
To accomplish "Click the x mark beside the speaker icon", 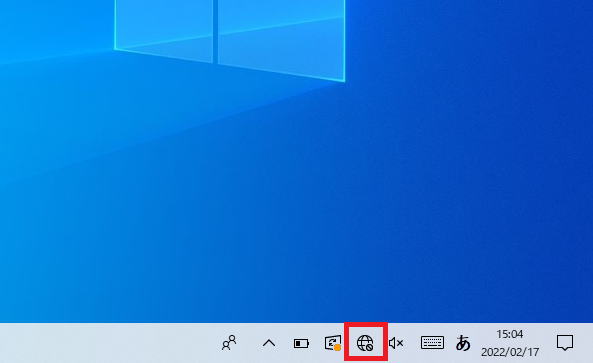I will 400,343.
